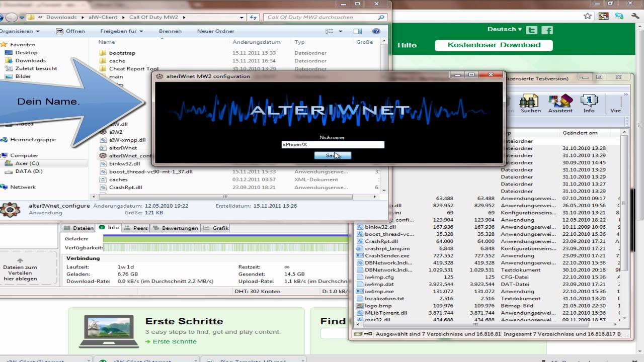This screenshot has width=644, height=362.
Task: Open Organisieren menu in Explorer
Action: 19,31
